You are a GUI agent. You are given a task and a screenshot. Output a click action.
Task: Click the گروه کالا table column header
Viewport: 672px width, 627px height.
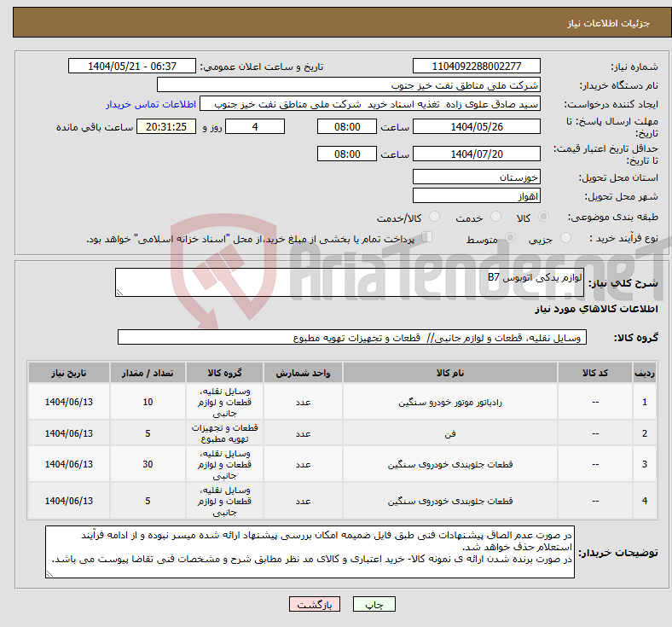(x=224, y=373)
